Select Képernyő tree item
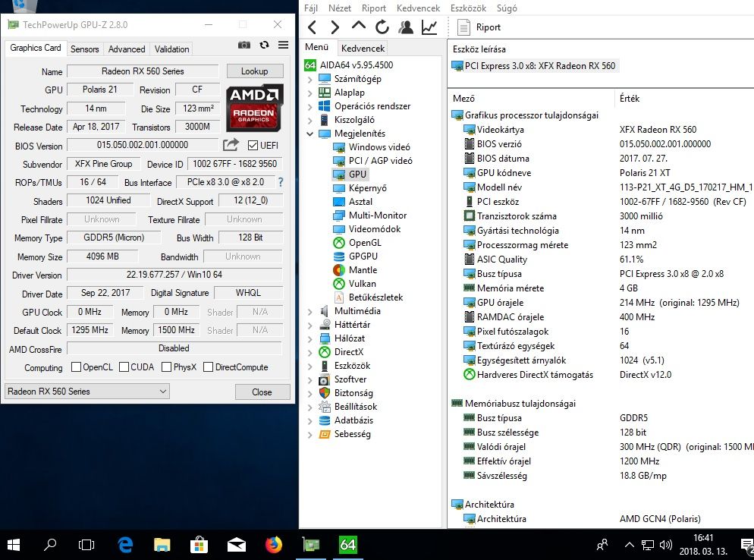Screen dimensions: 754x560 [x=367, y=188]
